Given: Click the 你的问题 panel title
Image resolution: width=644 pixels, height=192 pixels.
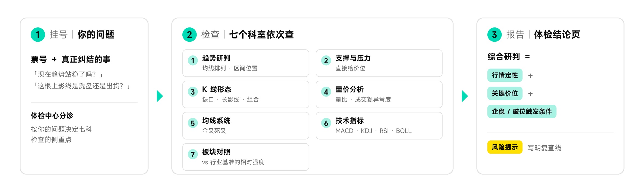Looking at the screenshot, I should pos(96,35).
